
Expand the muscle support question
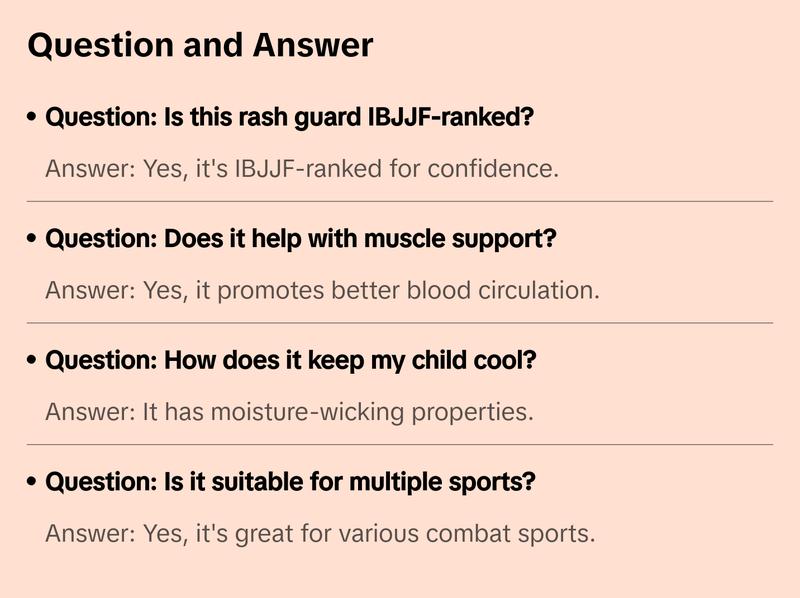coord(301,240)
